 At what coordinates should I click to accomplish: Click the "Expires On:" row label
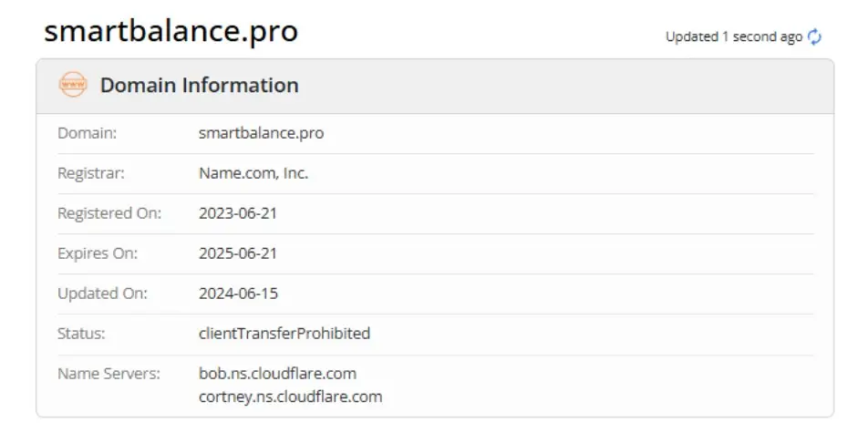click(x=98, y=253)
